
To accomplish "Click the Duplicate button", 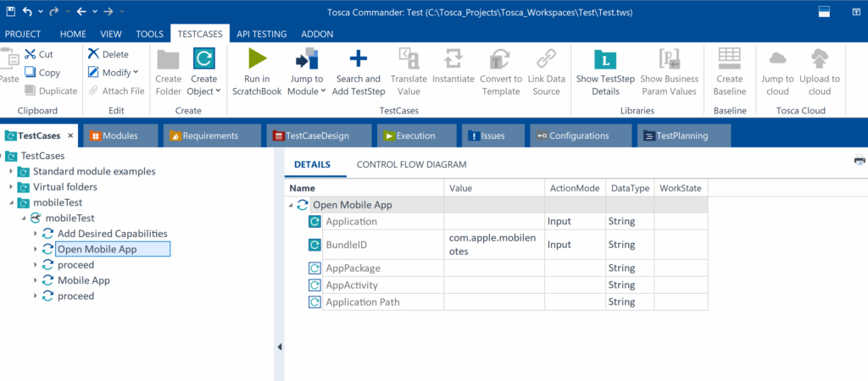I will (50, 91).
